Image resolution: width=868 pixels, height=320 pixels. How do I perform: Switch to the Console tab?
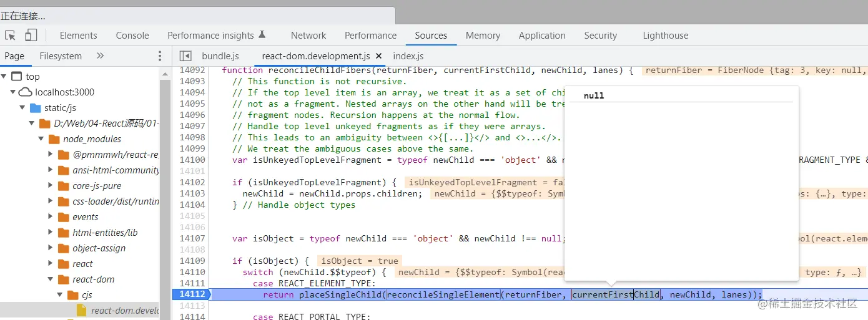tap(132, 36)
